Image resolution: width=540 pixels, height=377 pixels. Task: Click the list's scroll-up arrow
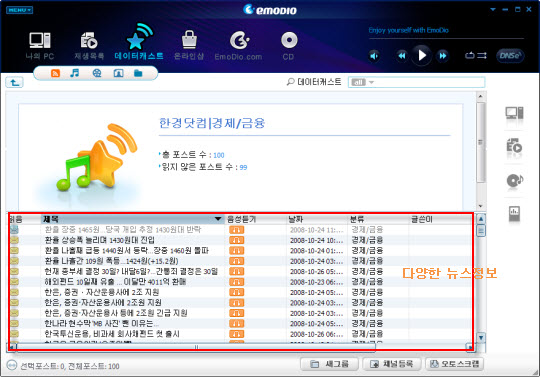(481, 219)
